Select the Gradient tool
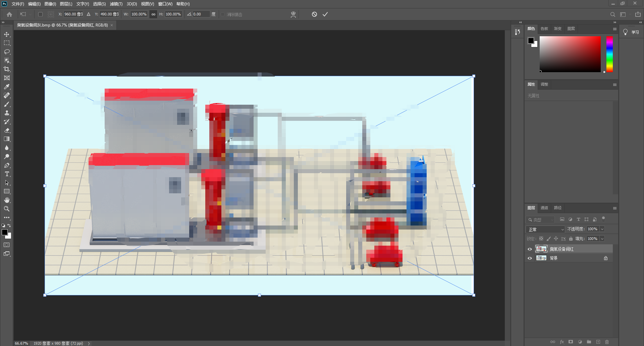Image resolution: width=644 pixels, height=346 pixels. point(7,139)
